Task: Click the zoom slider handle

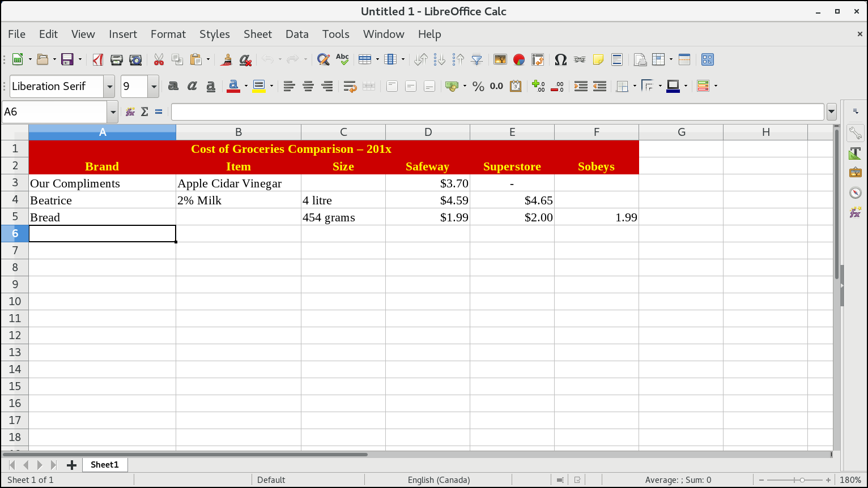Action: (802, 480)
